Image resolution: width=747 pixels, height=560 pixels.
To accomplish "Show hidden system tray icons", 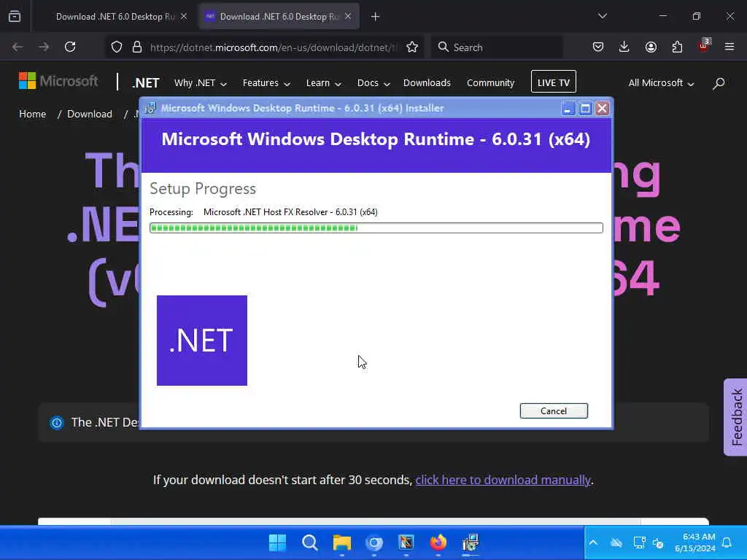I will [593, 542].
